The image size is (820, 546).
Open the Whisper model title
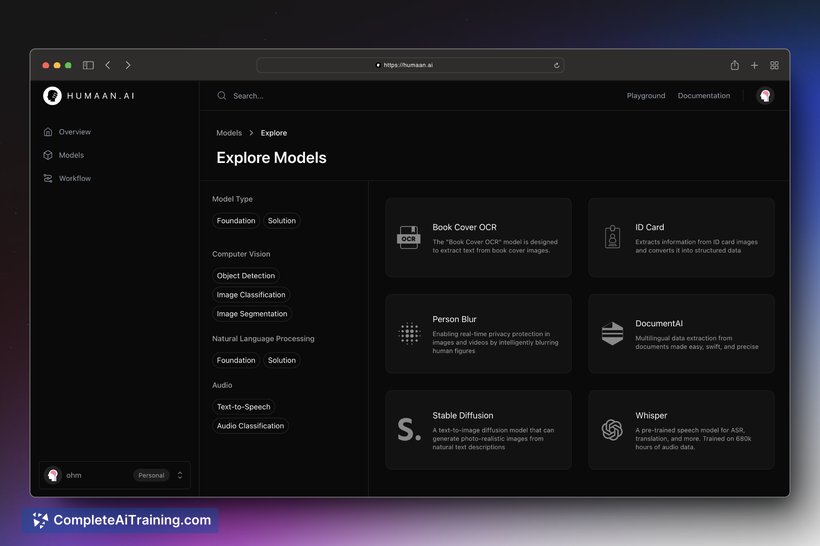[x=651, y=416]
